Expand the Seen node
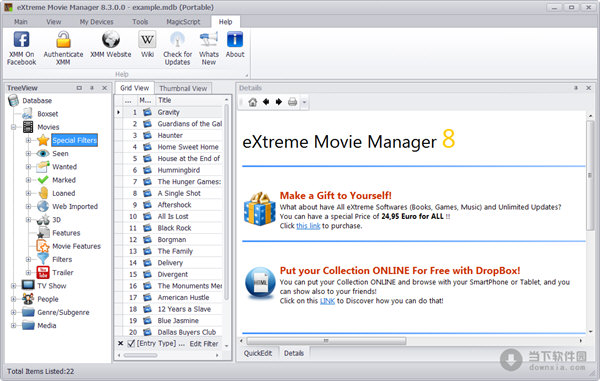The height and width of the screenshot is (381, 600). point(28,153)
